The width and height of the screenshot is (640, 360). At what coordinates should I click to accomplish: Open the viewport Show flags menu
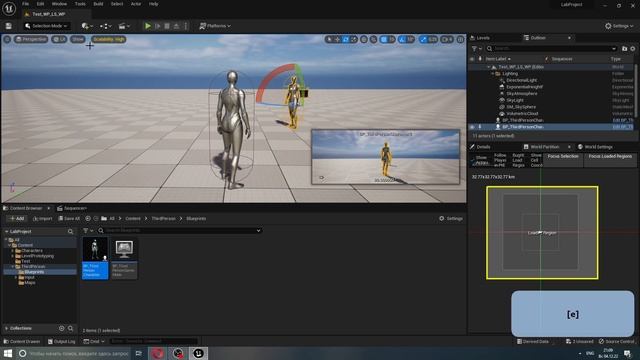[x=78, y=39]
